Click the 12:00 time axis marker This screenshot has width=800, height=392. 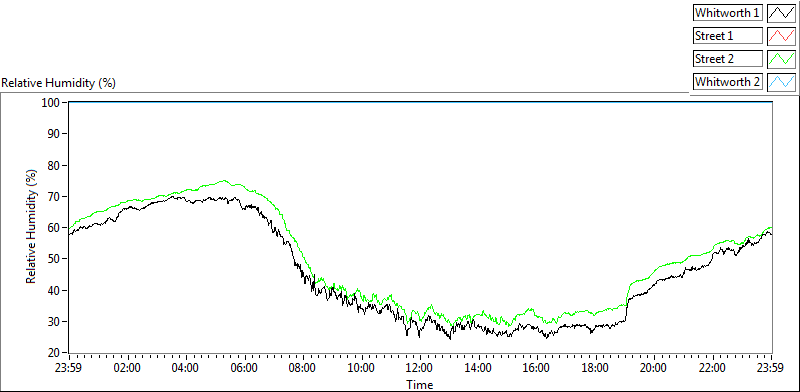coord(420,368)
